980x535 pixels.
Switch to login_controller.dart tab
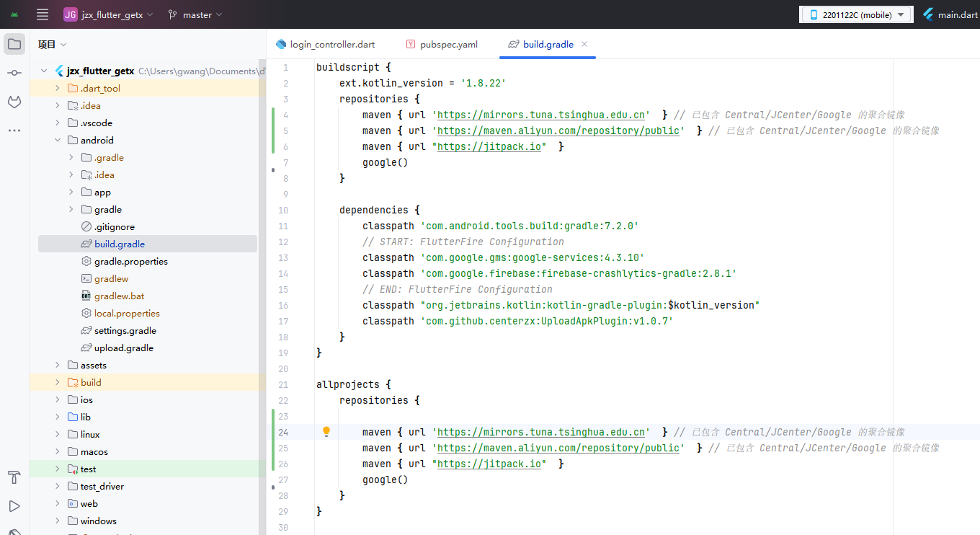pos(325,44)
